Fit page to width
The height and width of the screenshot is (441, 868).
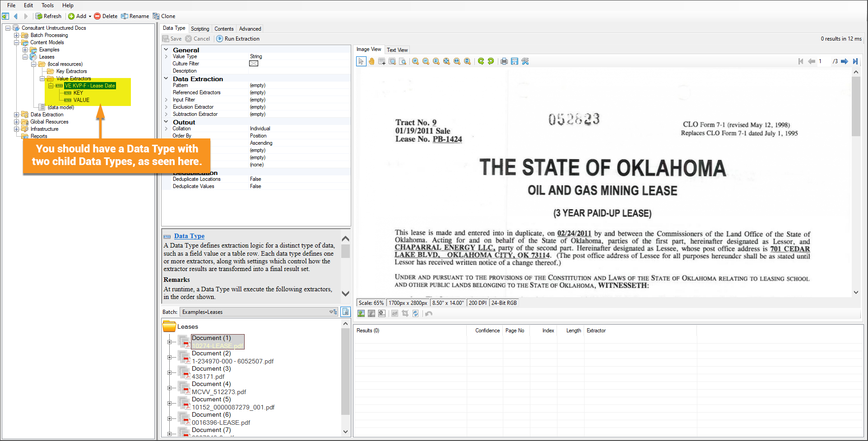[457, 61]
